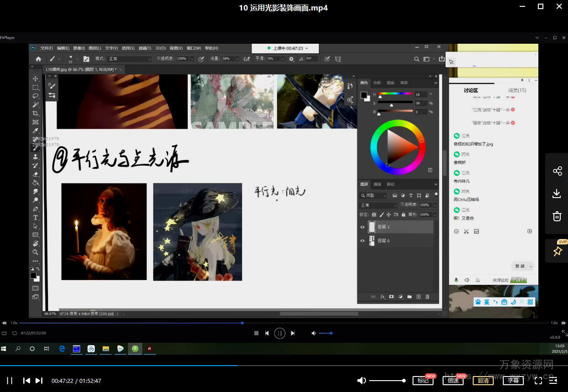Image resolution: width=568 pixels, height=392 pixels.
Task: Toggle subtitles with the 字幕 button
Action: (x=513, y=381)
